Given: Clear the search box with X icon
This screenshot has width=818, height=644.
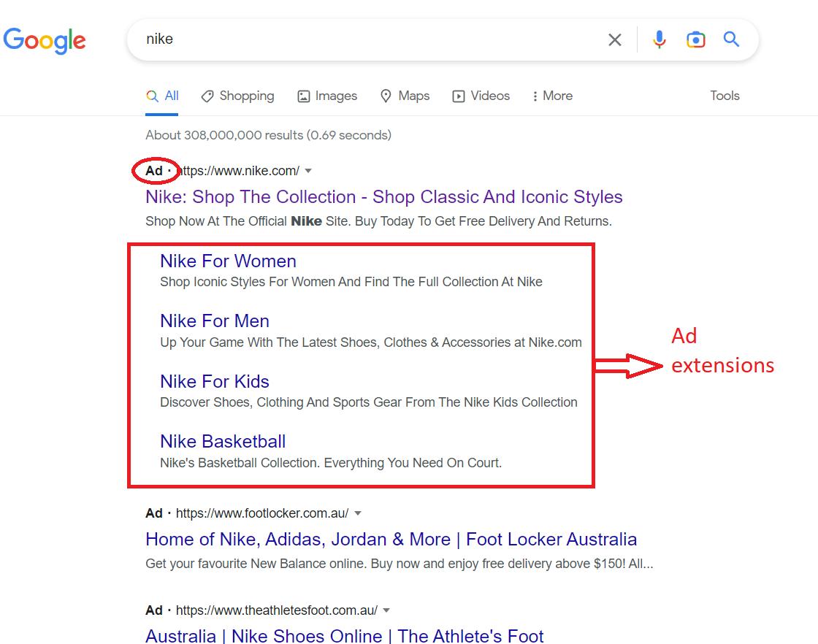Looking at the screenshot, I should pos(615,39).
